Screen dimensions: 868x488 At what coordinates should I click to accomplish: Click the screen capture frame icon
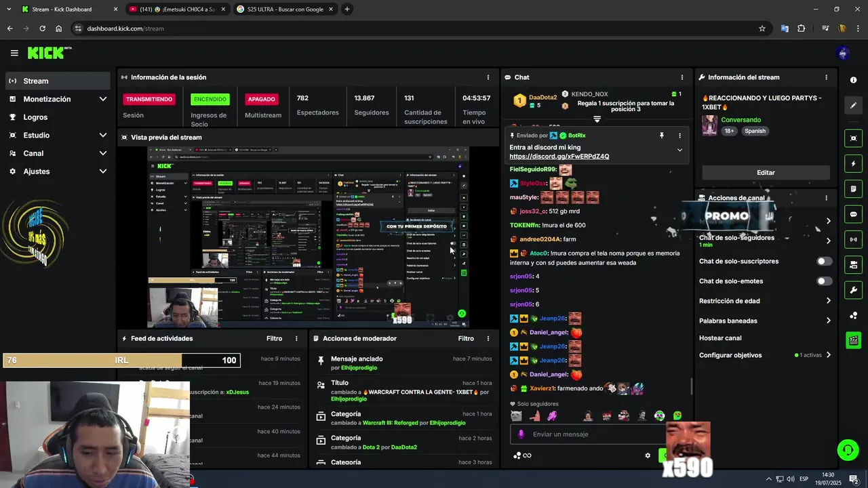click(853, 138)
